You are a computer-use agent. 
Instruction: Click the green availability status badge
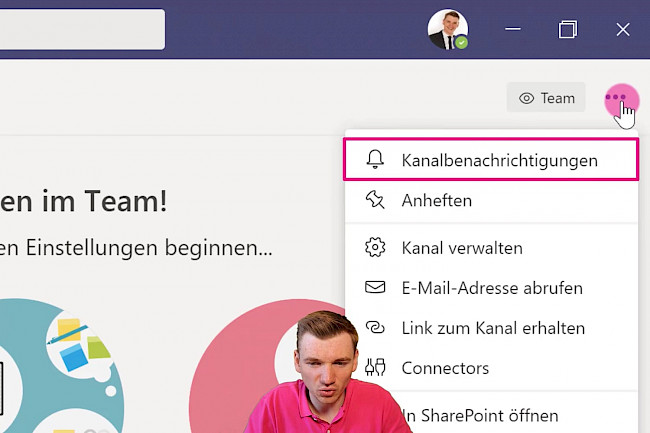point(461,42)
